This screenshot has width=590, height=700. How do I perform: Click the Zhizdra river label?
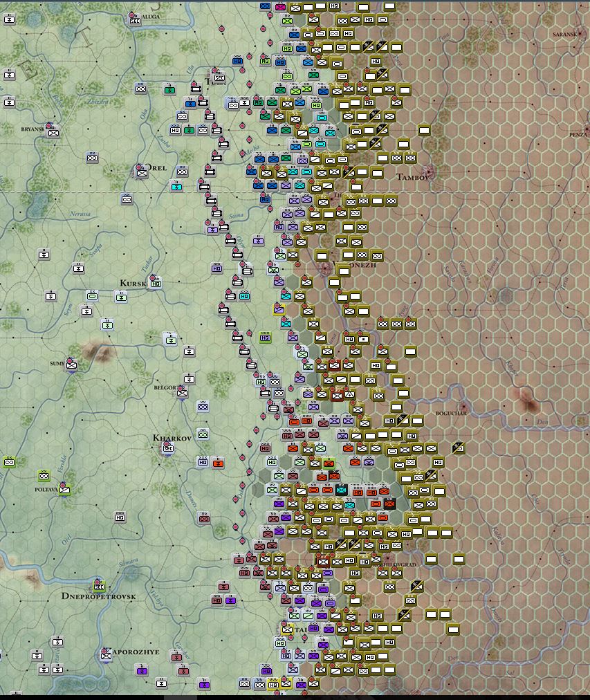pyautogui.click(x=98, y=102)
